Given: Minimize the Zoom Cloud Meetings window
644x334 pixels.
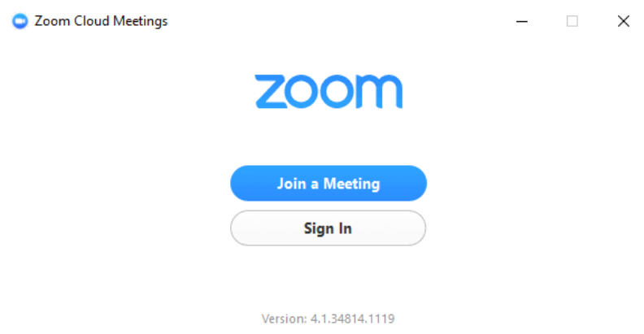Looking at the screenshot, I should point(521,21).
